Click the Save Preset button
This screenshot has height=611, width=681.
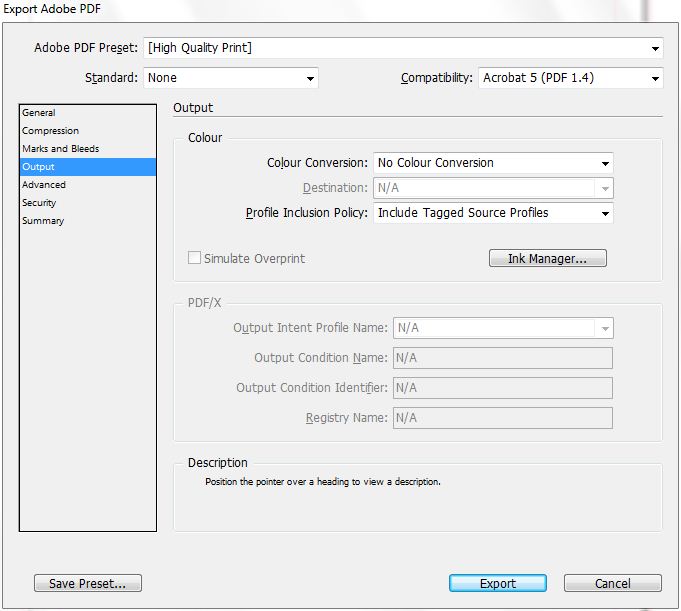click(x=88, y=583)
